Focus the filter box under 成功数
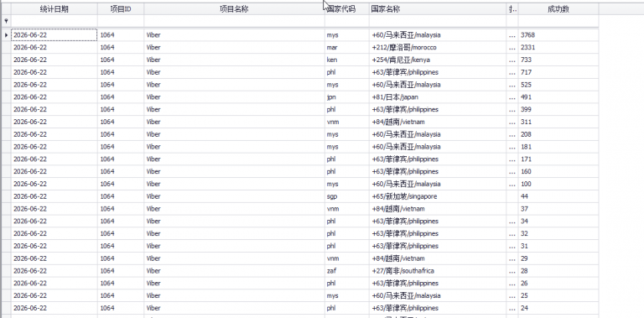 pos(558,20)
